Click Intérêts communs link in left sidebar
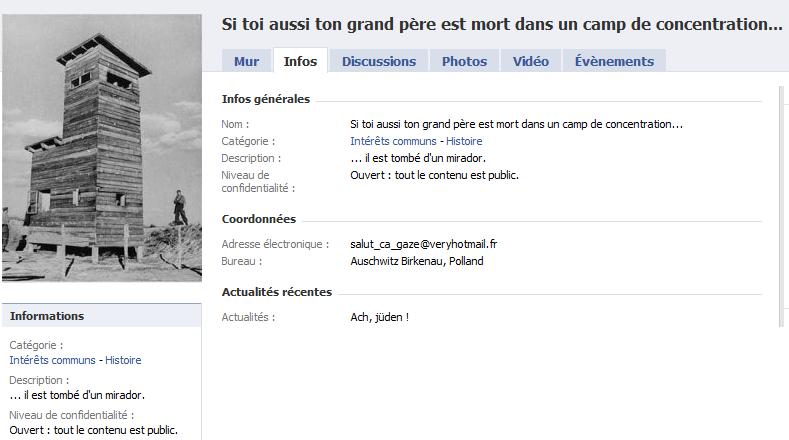The height and width of the screenshot is (440, 789). point(52,360)
